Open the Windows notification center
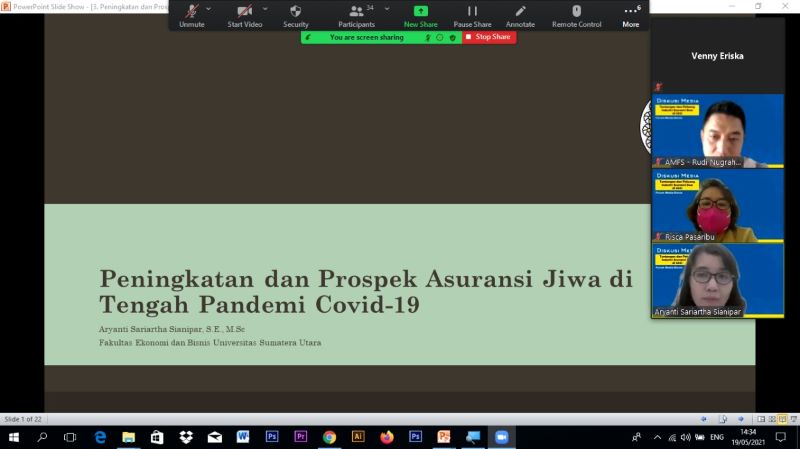Image resolution: width=800 pixels, height=449 pixels. (781, 437)
